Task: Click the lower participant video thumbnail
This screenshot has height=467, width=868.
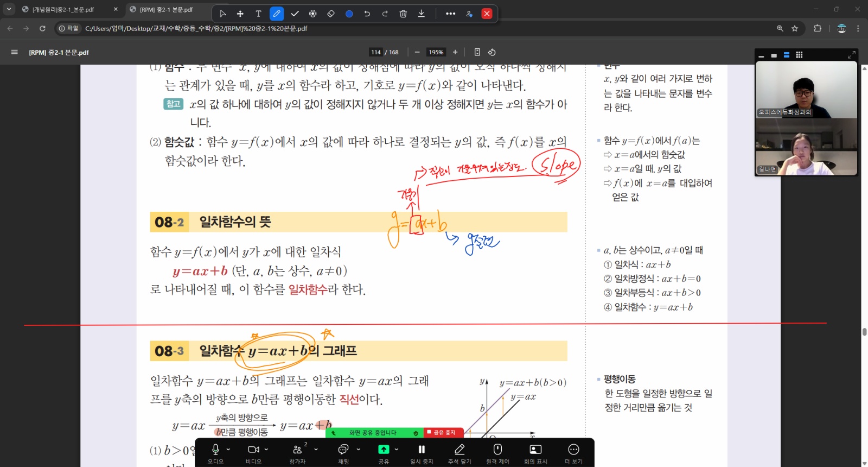Action: 806,147
